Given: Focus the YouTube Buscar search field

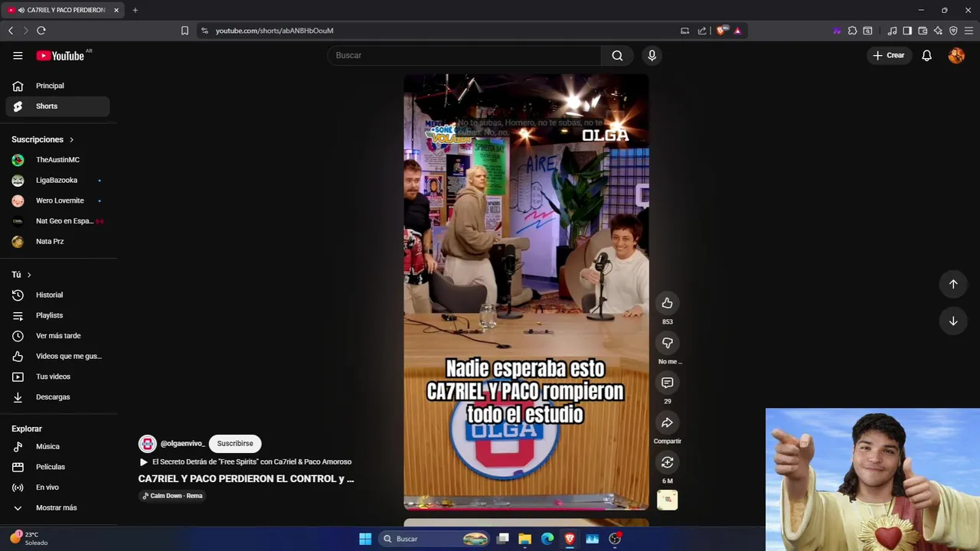Looking at the screenshot, I should click(x=465, y=55).
